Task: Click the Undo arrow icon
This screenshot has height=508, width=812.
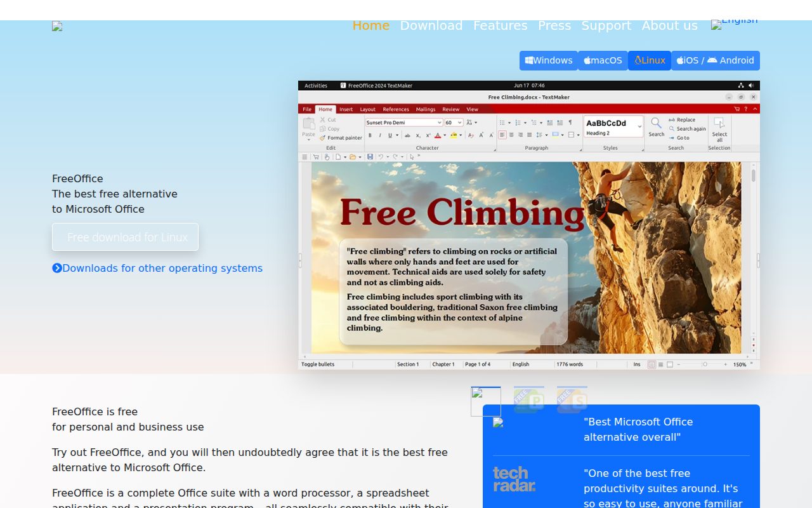Action: [381, 157]
